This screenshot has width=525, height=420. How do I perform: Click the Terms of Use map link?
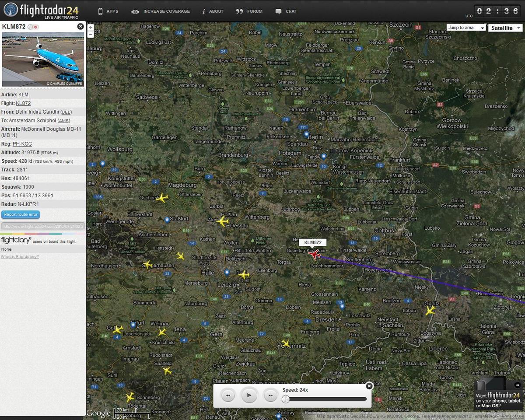(511, 416)
